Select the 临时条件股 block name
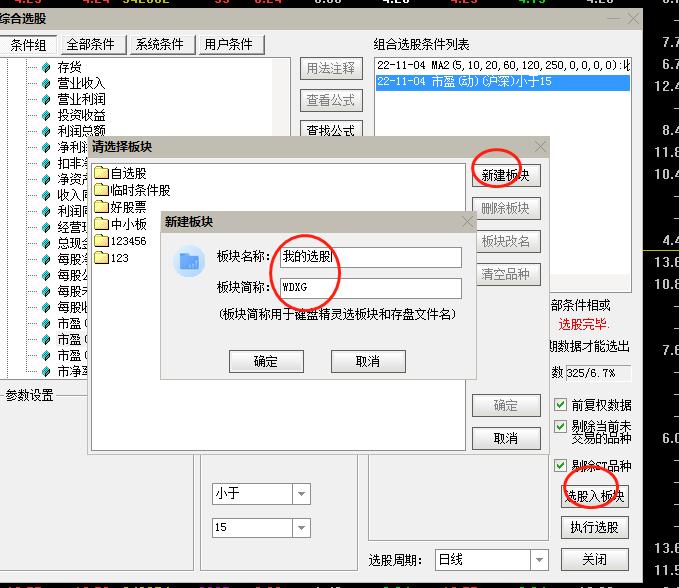679x588 pixels. pyautogui.click(x=140, y=190)
